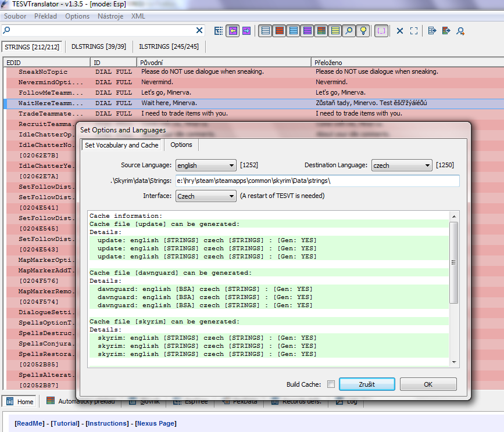Toggle the red lines filter icon
The image size is (504, 432).
click(280, 31)
